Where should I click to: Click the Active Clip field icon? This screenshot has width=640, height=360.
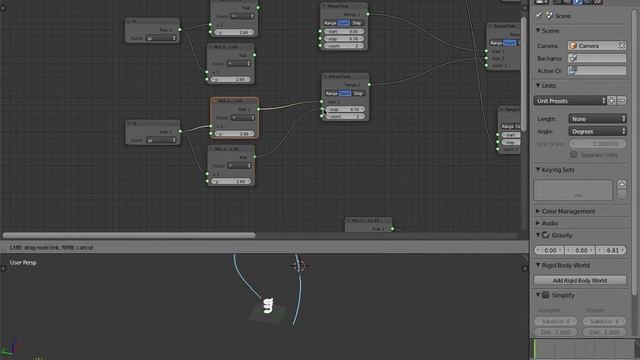[x=573, y=71]
